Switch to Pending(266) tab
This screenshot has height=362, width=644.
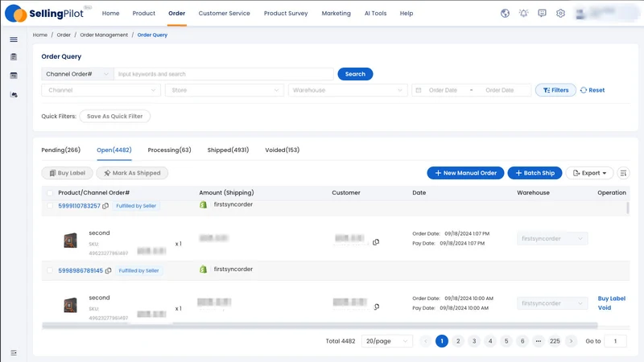[61, 150]
